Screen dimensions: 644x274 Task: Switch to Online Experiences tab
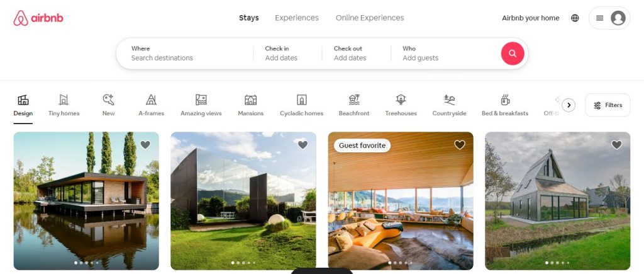(370, 18)
